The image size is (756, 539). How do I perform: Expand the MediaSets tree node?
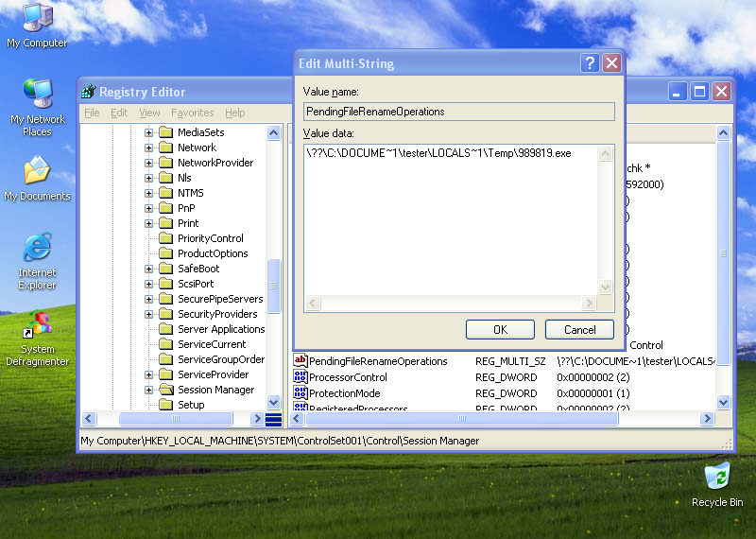(148, 132)
